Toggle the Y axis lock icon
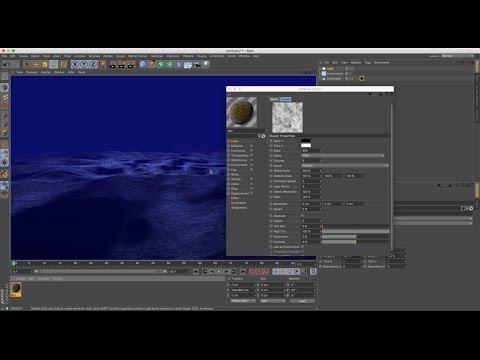This screenshot has width=480, height=360. (x=84, y=64)
